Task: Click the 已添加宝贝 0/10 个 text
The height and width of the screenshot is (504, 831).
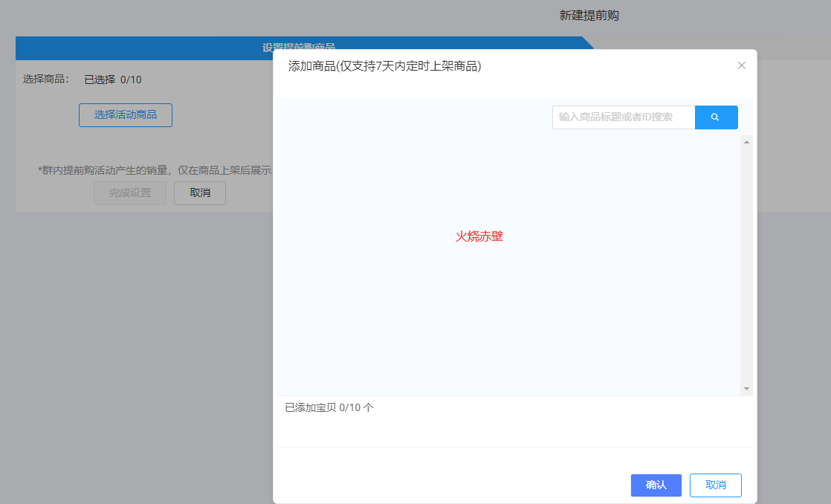Action: click(329, 407)
